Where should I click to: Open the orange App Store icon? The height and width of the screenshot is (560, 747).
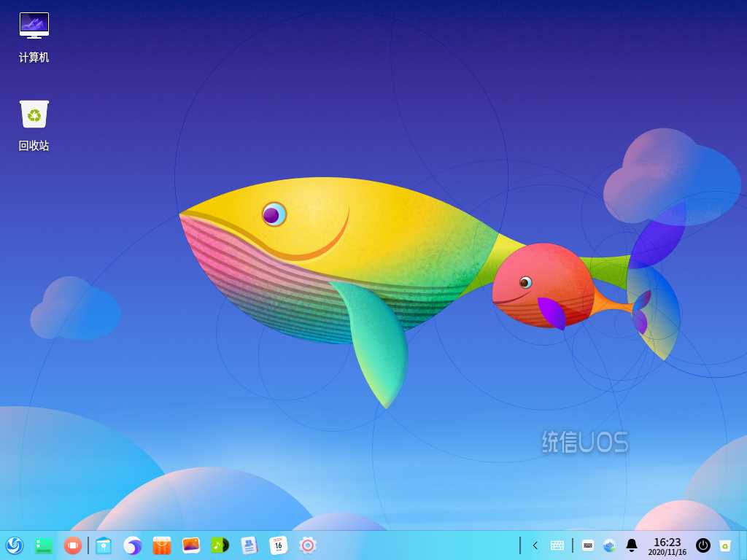(x=162, y=545)
